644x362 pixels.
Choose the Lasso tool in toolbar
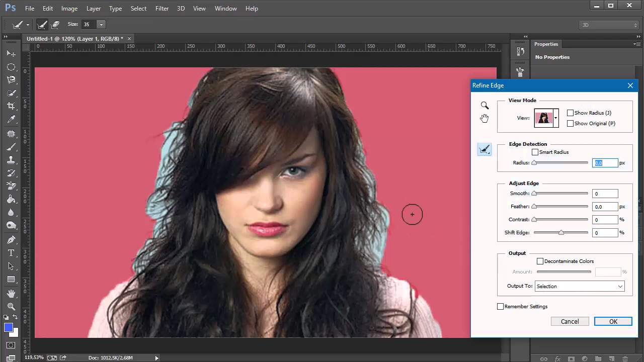(x=11, y=80)
